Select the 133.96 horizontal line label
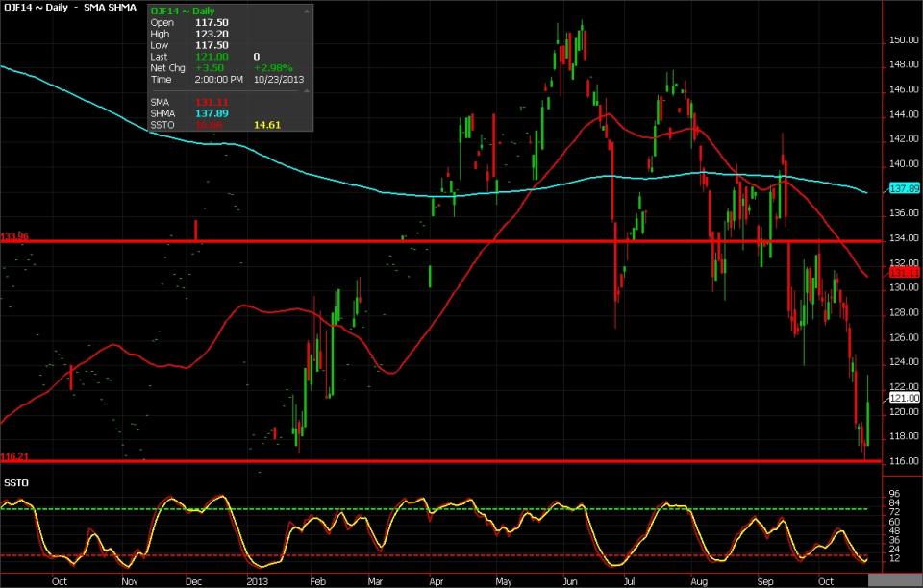Image resolution: width=923 pixels, height=588 pixels. [x=15, y=235]
